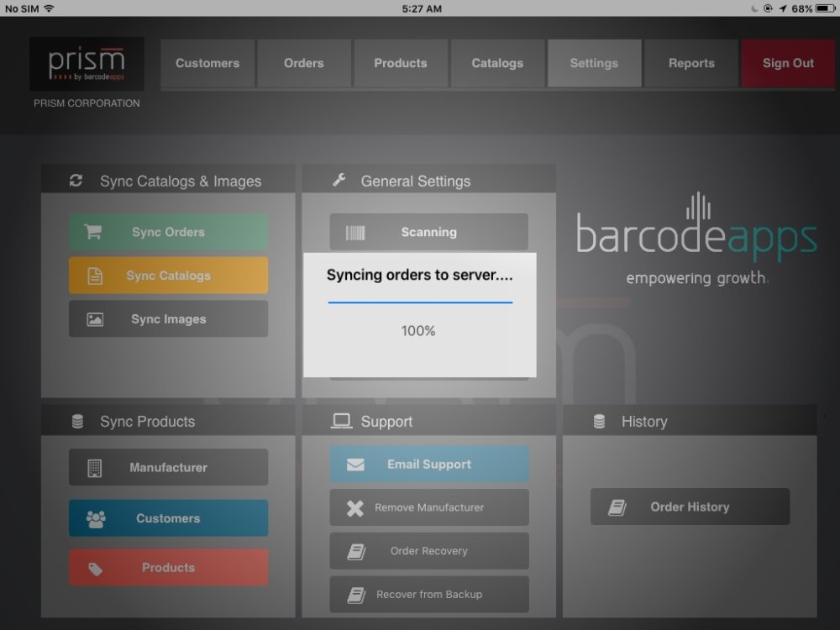Click the 'empowering growth' tagline
840x630 pixels.
(x=697, y=278)
